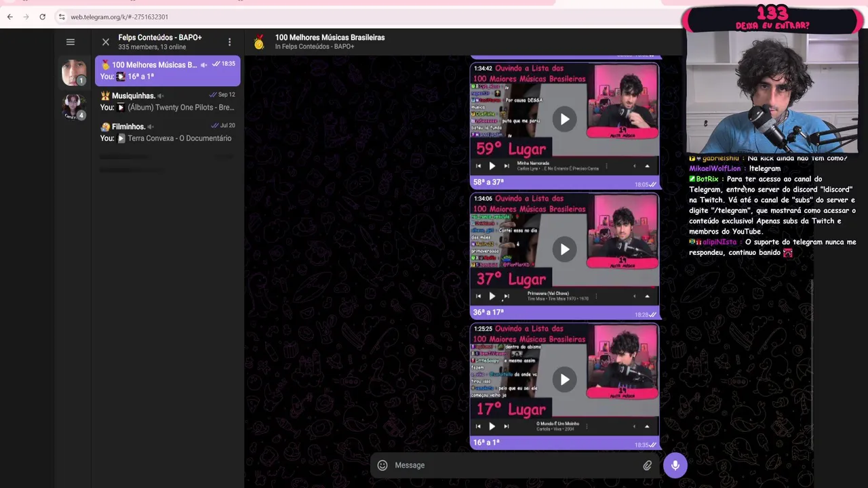Select the 100 Melhores Músicas topic
The height and width of the screenshot is (488, 868).
point(167,70)
